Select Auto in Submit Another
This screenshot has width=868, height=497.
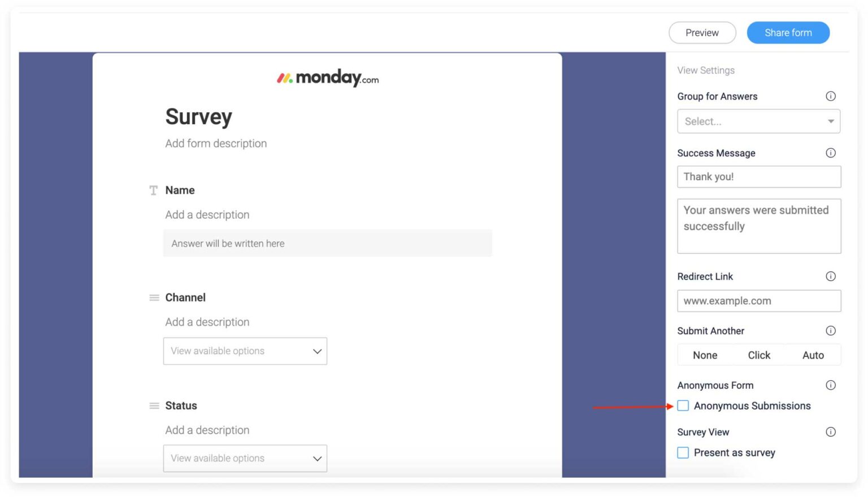coord(813,355)
